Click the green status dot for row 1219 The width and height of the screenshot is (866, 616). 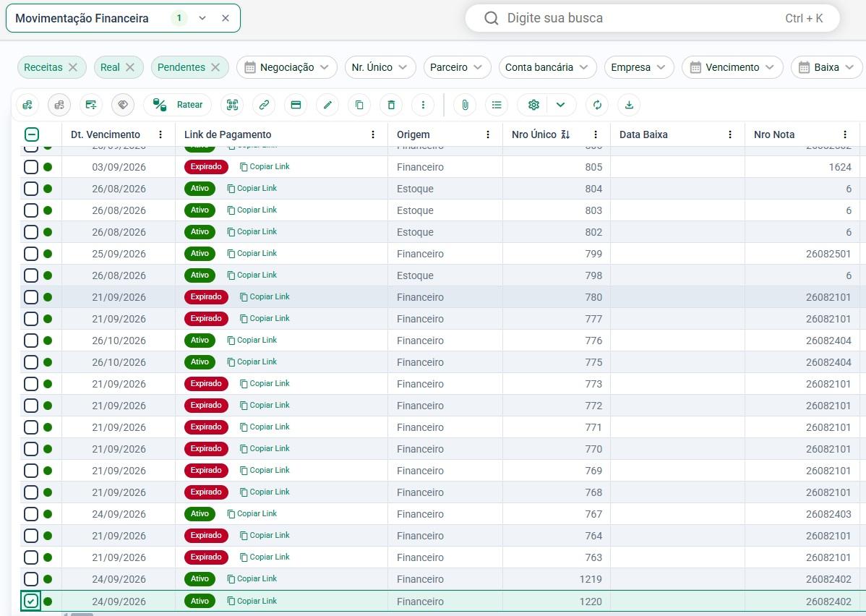pos(48,579)
